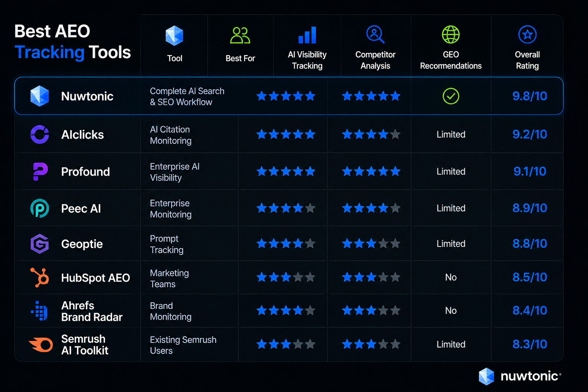Click the 'Prompt Tracking' cell

(167, 244)
